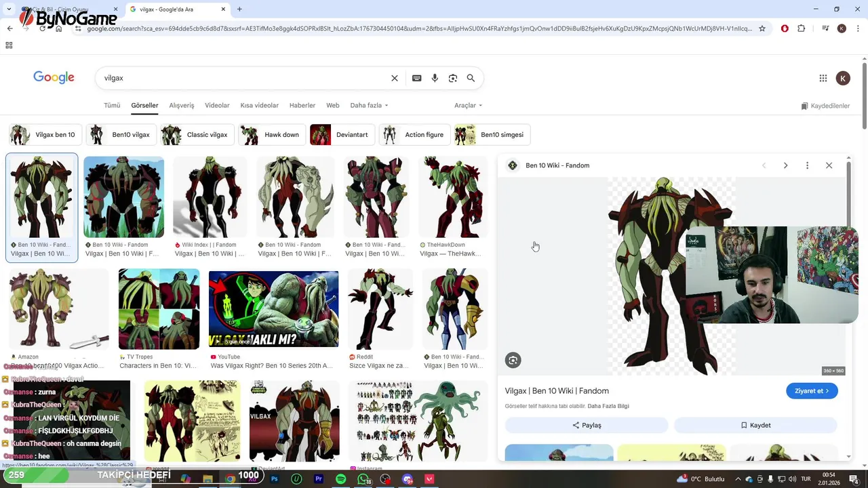Open Chrome profile button in toolbar

pos(842,28)
